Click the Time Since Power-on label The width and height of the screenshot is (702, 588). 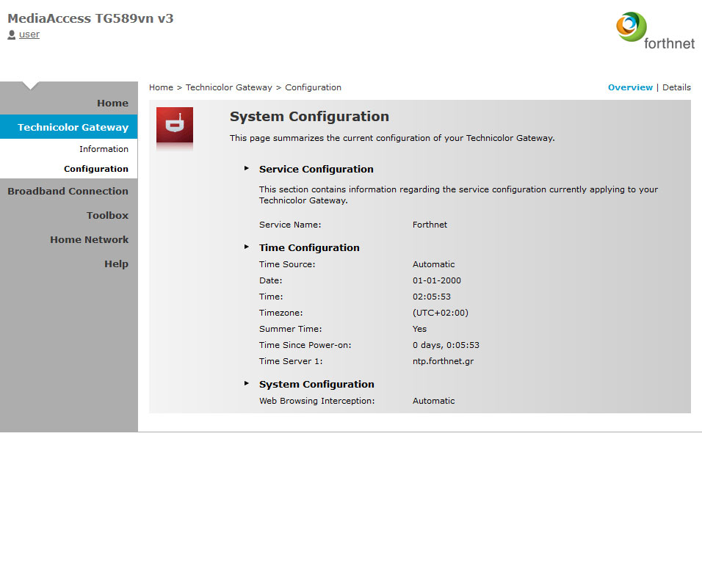click(x=305, y=345)
